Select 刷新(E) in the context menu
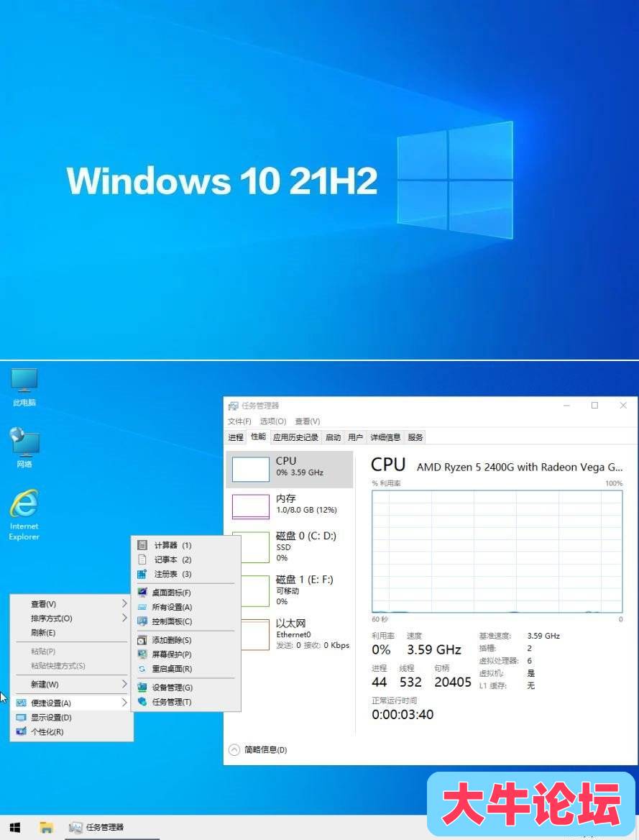The image size is (639, 840). (71, 633)
